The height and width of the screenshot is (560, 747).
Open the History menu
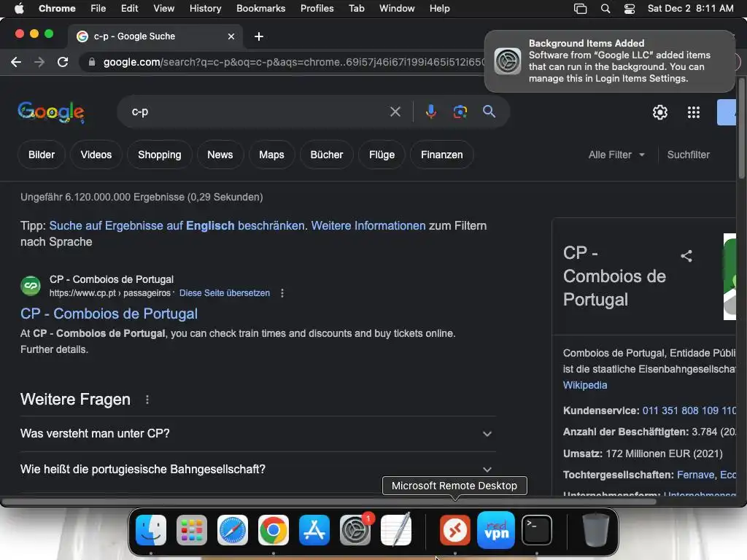[205, 9]
